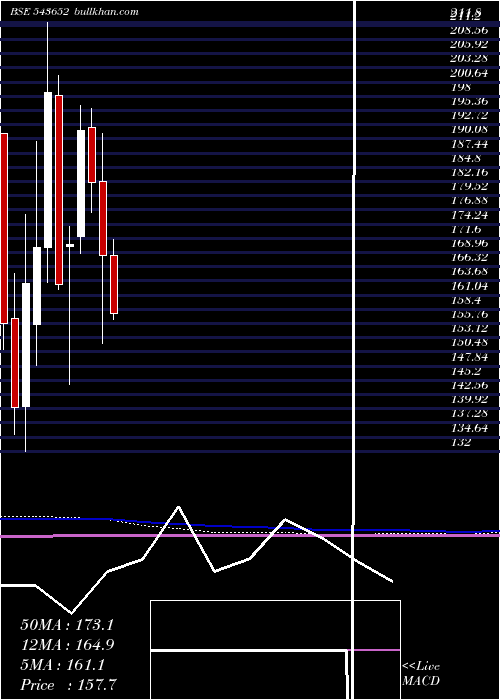Viewport: 500px width, 700px height.
Task: Click the 176.88 price axis label
Action: click(x=469, y=201)
